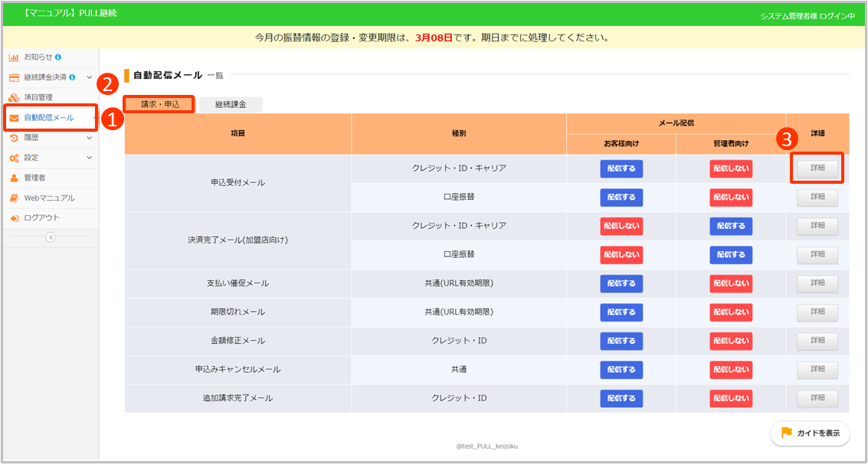The height and width of the screenshot is (464, 868).
Task: Toggle admin delivery for 支払い催促メール
Action: (731, 283)
